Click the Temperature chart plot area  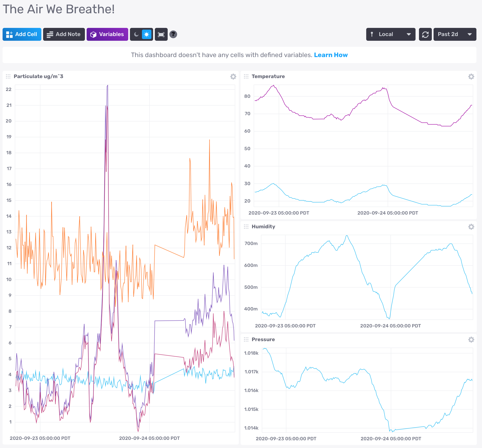363,145
